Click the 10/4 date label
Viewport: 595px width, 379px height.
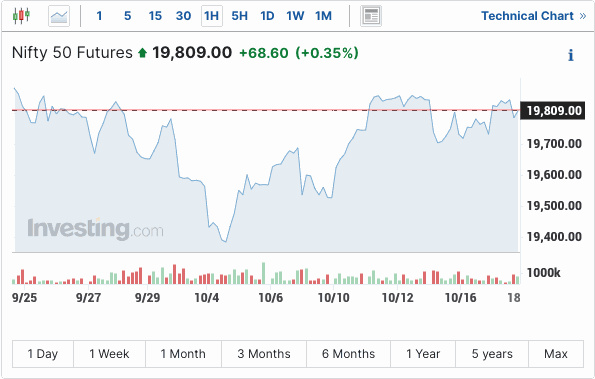(207, 298)
